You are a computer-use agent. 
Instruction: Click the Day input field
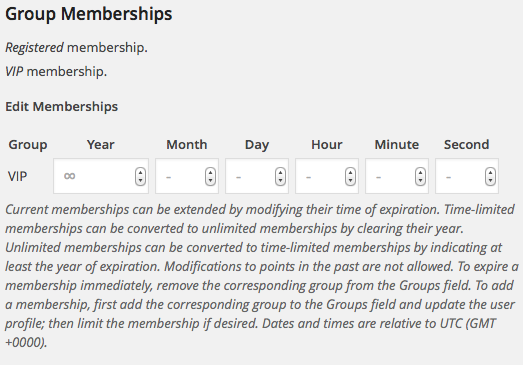click(257, 176)
